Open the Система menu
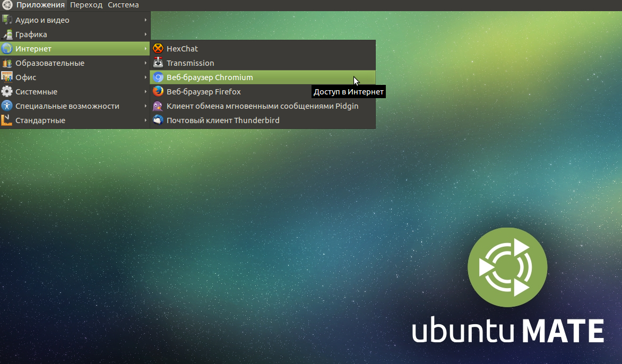This screenshot has height=364, width=622. [123, 5]
